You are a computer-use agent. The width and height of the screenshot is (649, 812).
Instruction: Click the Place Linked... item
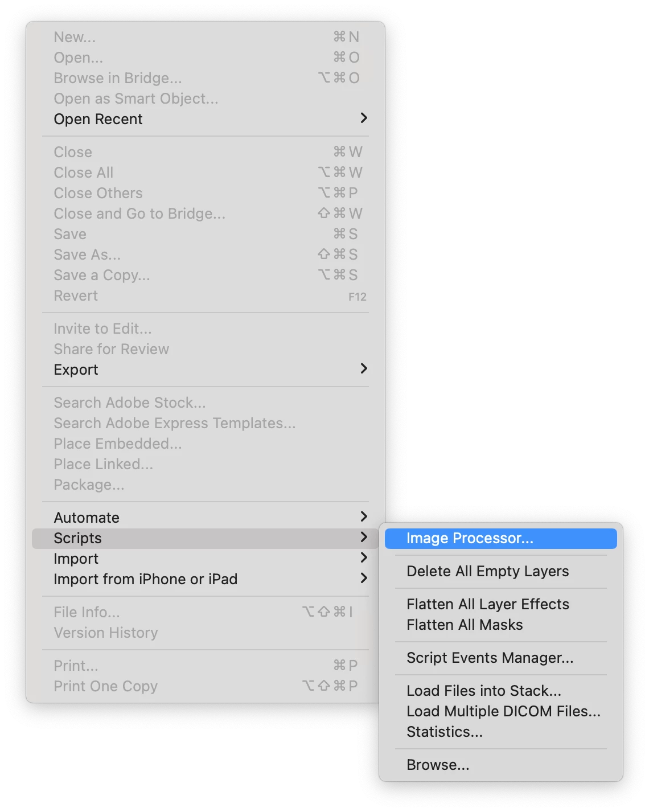coord(206,464)
